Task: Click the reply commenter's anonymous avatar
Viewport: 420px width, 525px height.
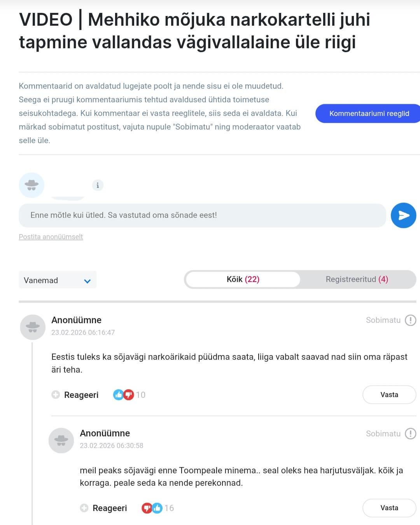Action: 61,440
